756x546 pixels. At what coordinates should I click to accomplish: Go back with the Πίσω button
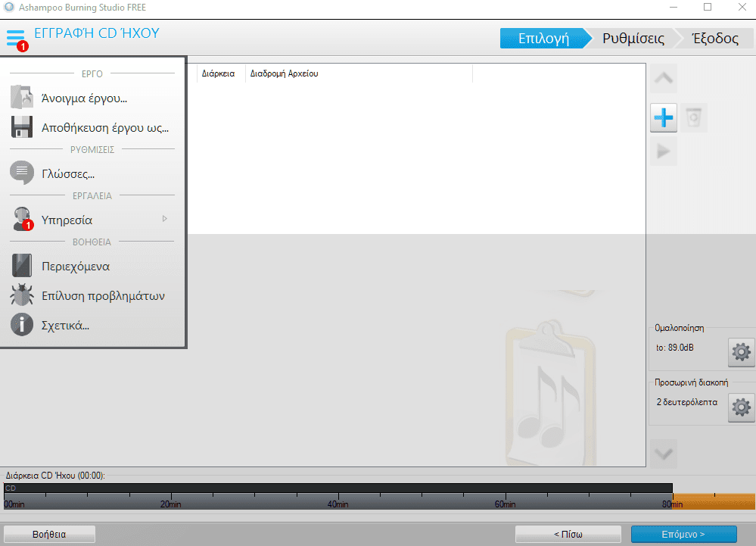tap(568, 534)
